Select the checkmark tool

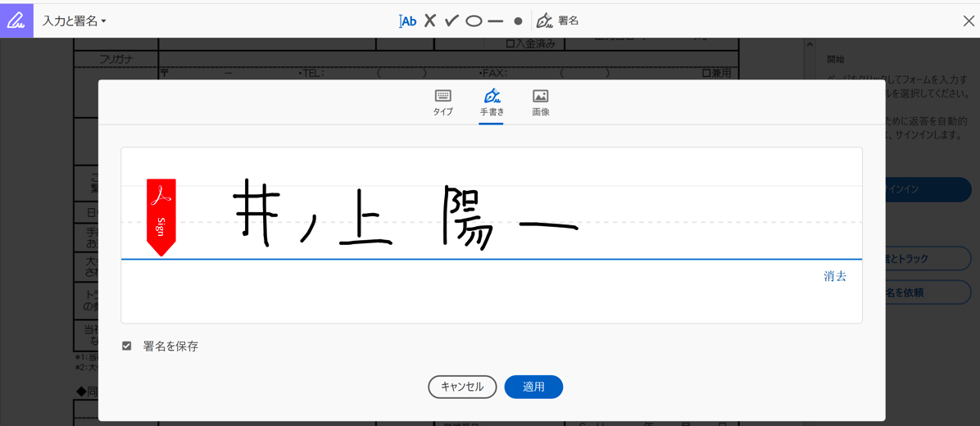[x=451, y=20]
